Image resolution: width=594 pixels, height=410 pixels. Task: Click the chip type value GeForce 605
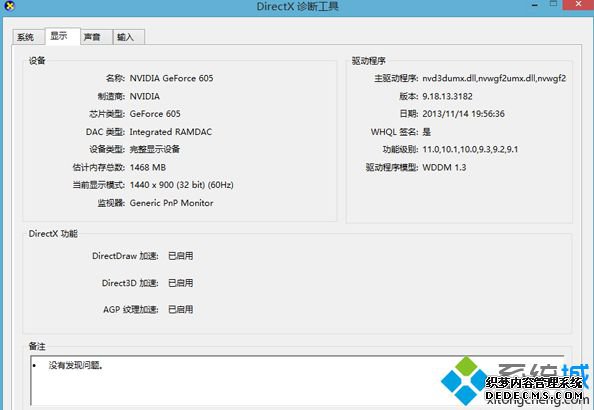coord(155,114)
